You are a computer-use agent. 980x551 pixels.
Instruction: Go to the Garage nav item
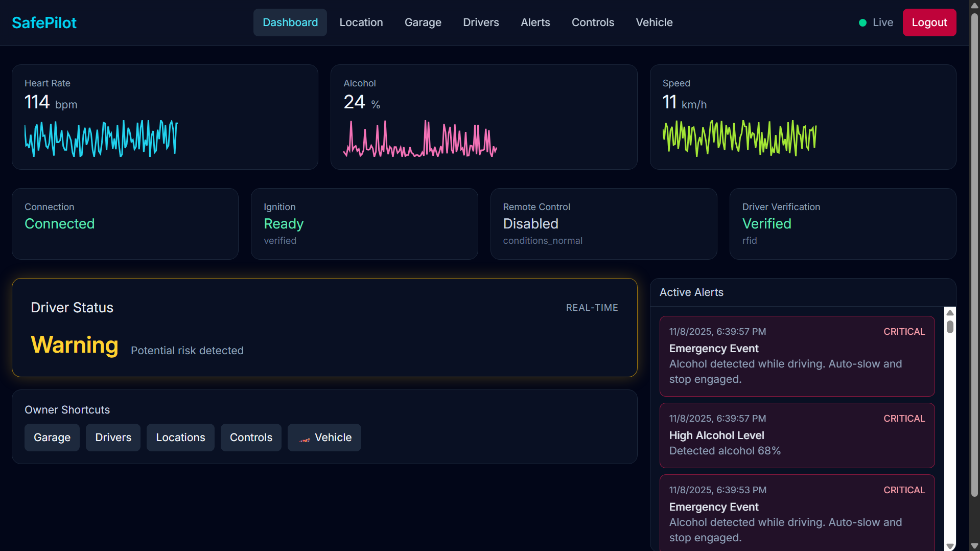point(423,22)
